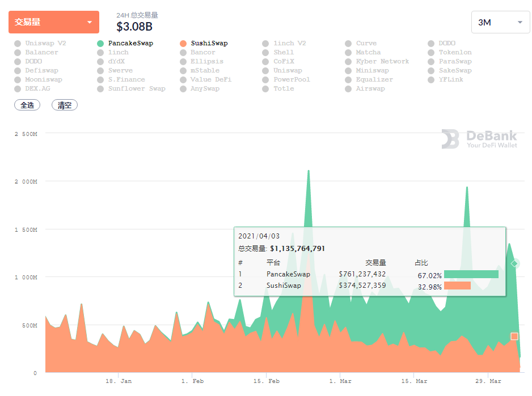Click the gray dot beside YFLink
This screenshot has width=532, height=396.
point(431,80)
